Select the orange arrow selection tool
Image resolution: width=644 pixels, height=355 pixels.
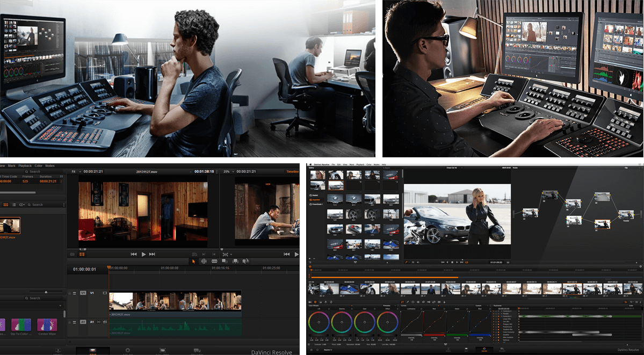[x=193, y=261]
